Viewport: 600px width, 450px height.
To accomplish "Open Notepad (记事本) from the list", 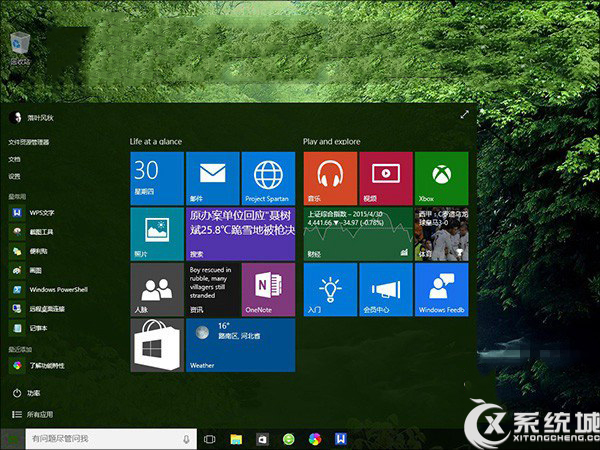I will 28,328.
